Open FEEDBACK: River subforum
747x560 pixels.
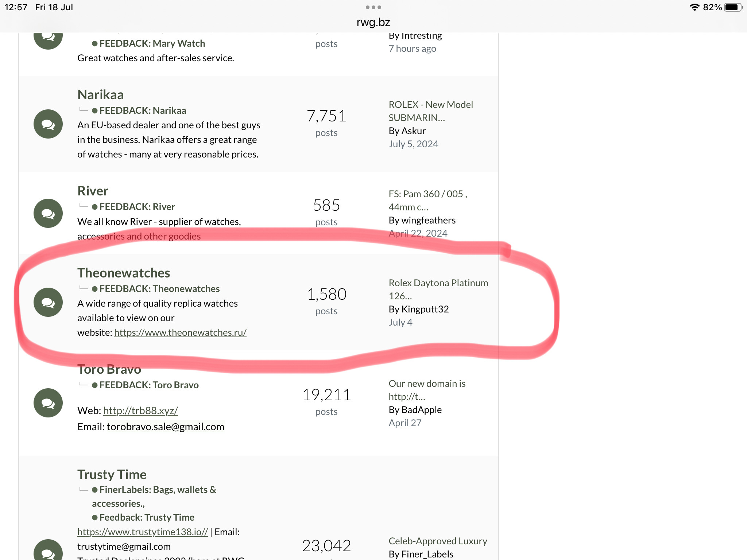137,207
